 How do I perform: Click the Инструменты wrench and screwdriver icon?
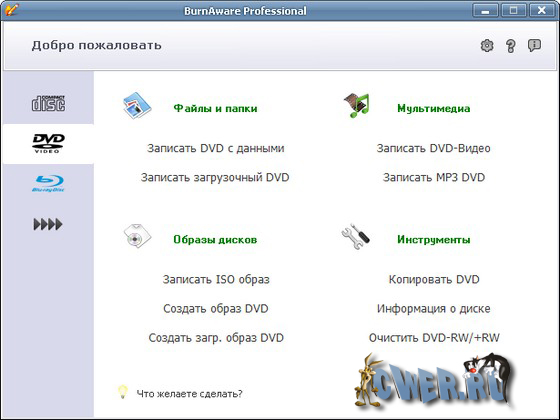tap(356, 236)
